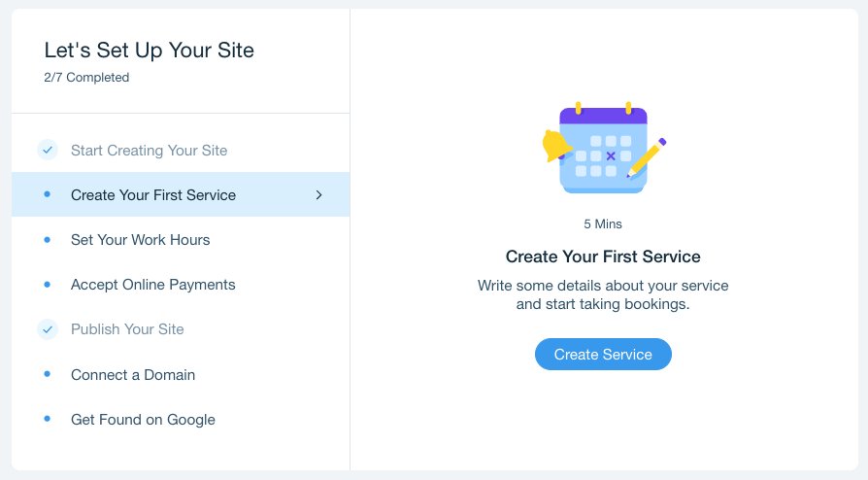Select the Set Your Work Hours step
This screenshot has height=480, width=868.
pyautogui.click(x=181, y=239)
